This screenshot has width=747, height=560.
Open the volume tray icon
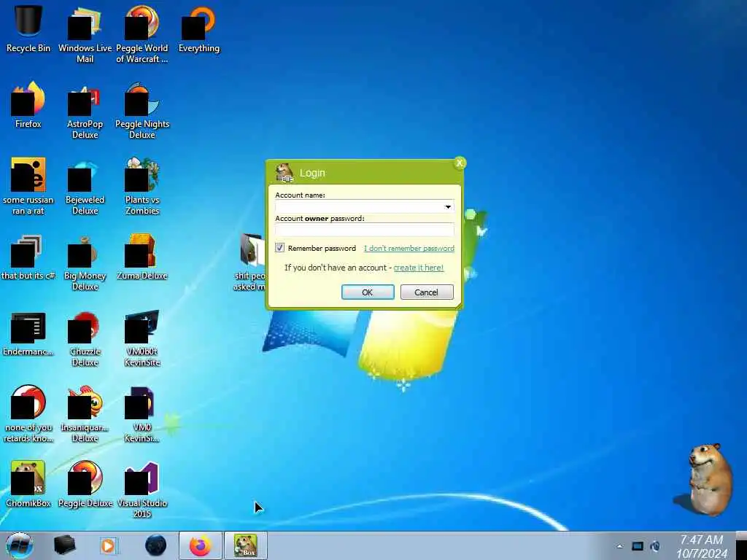[656, 546]
